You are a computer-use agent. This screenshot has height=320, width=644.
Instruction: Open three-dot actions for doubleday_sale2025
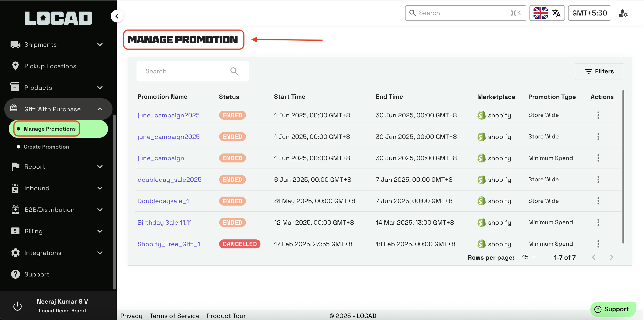point(598,179)
